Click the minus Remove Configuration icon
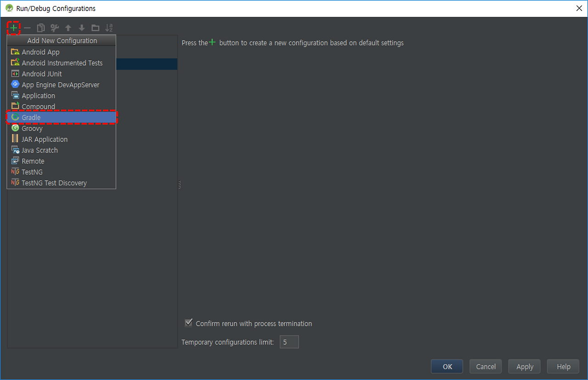The height and width of the screenshot is (380, 588). pos(28,28)
